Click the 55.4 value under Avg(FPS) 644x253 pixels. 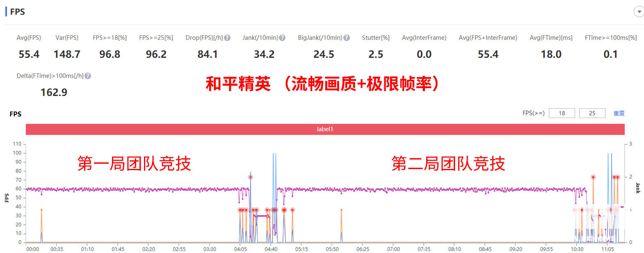click(29, 55)
